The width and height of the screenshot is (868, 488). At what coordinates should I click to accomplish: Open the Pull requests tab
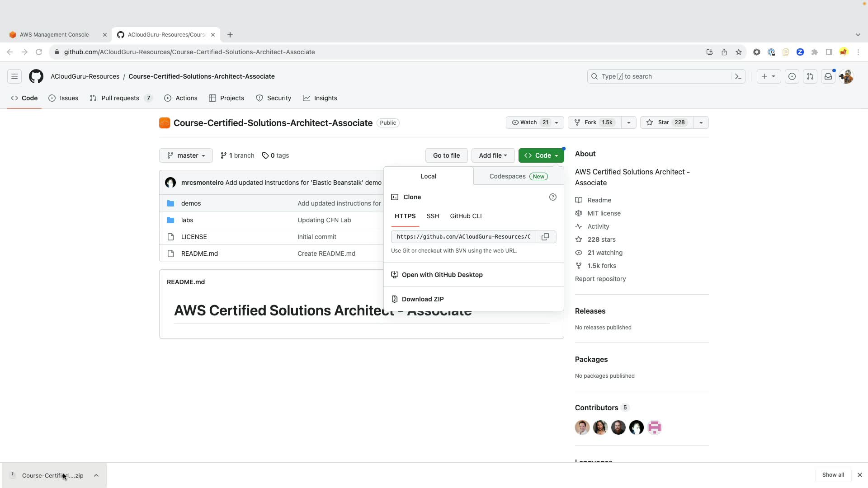pos(120,98)
